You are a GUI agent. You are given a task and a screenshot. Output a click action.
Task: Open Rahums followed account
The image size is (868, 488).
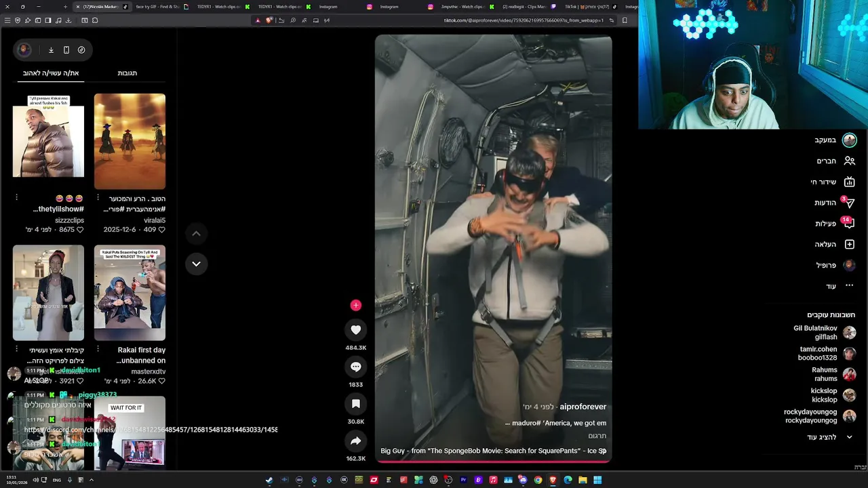[x=833, y=375]
